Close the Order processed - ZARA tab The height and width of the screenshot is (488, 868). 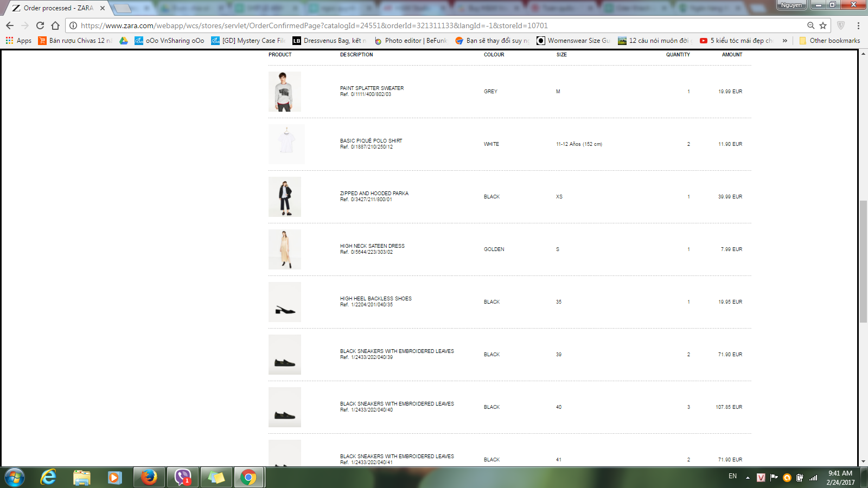tap(103, 8)
